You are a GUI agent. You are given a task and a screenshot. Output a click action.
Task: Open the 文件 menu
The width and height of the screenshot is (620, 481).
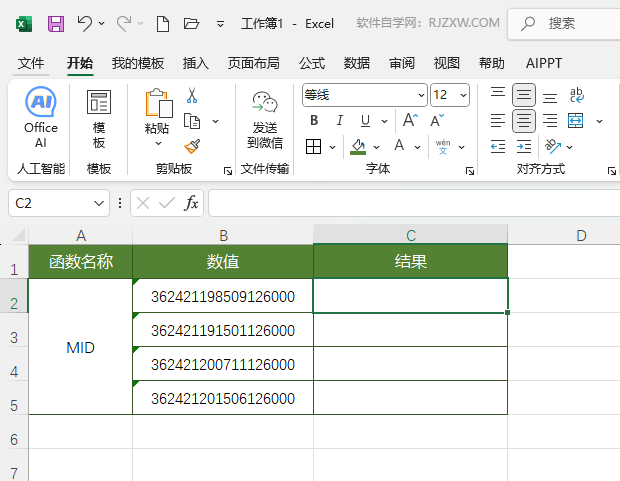31,63
